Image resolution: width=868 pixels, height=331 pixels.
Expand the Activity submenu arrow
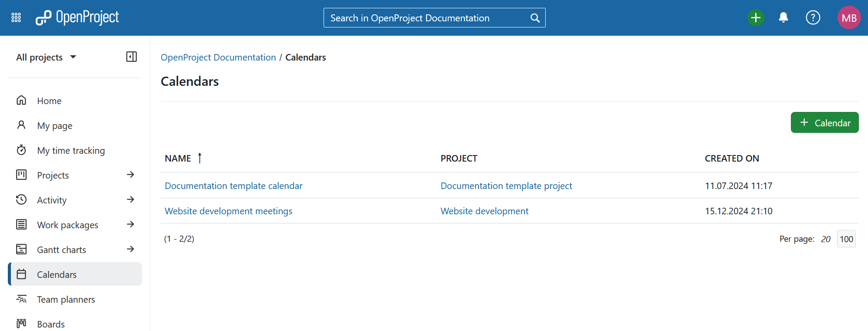(131, 199)
